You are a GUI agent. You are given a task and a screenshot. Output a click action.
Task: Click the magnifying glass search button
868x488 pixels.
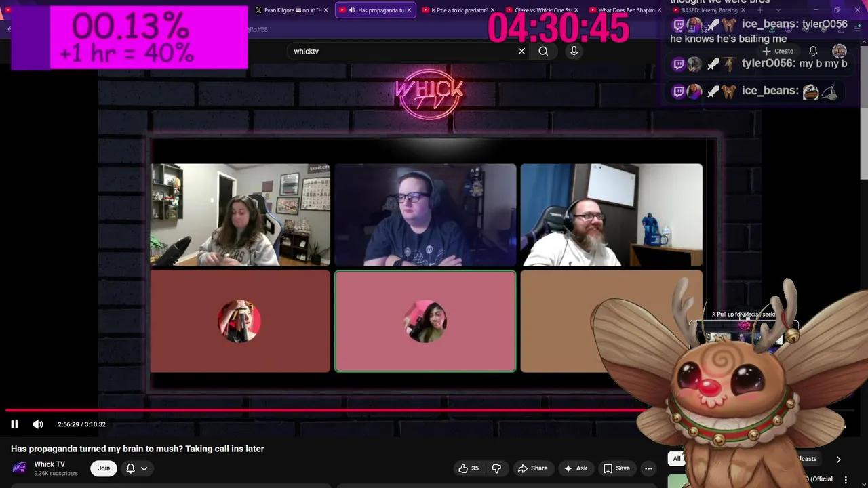coord(543,51)
